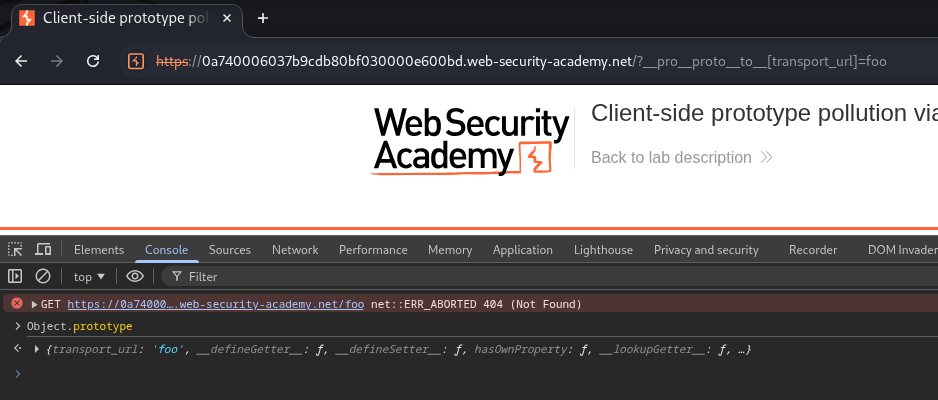Screen dimensions: 938x400
Task: Activate the inspect element picker
Action: 15,250
